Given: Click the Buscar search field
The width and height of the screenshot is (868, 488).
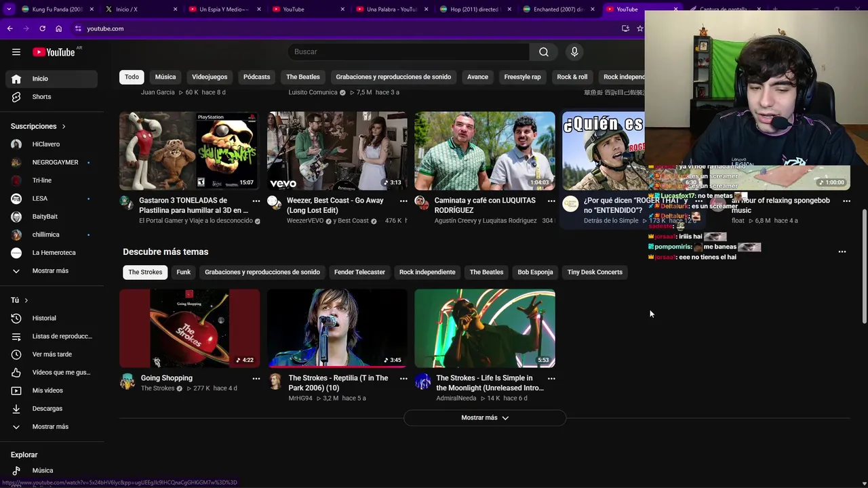Looking at the screenshot, I should [x=409, y=52].
